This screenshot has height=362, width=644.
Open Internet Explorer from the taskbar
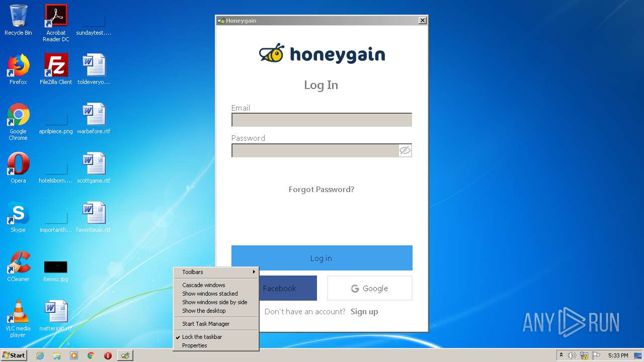40,355
